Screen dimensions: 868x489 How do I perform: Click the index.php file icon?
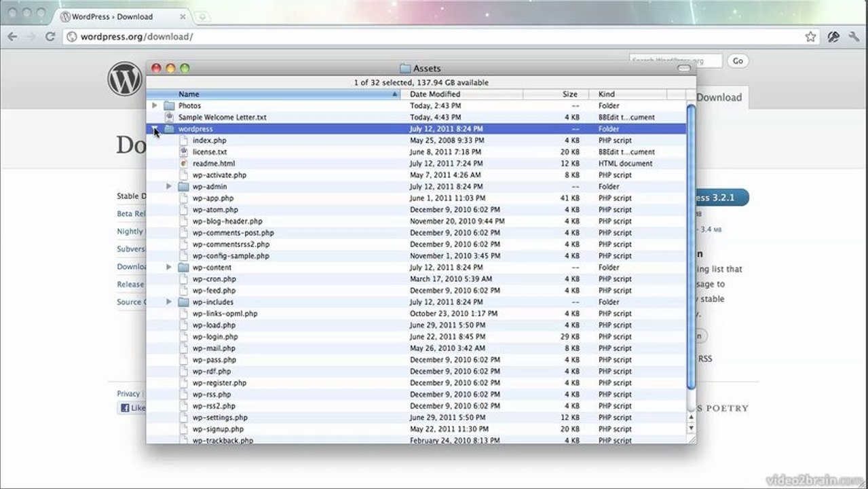(x=183, y=141)
